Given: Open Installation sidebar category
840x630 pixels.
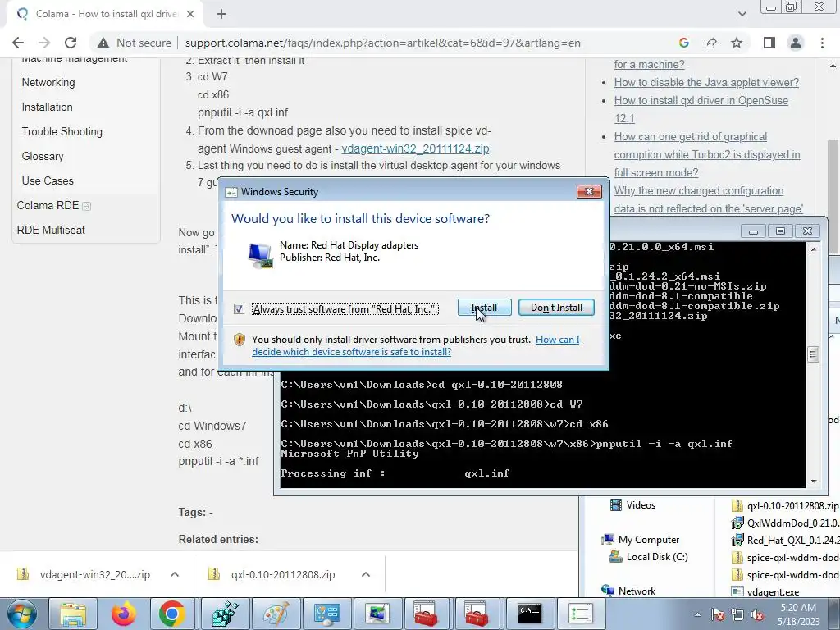Looking at the screenshot, I should (x=47, y=107).
